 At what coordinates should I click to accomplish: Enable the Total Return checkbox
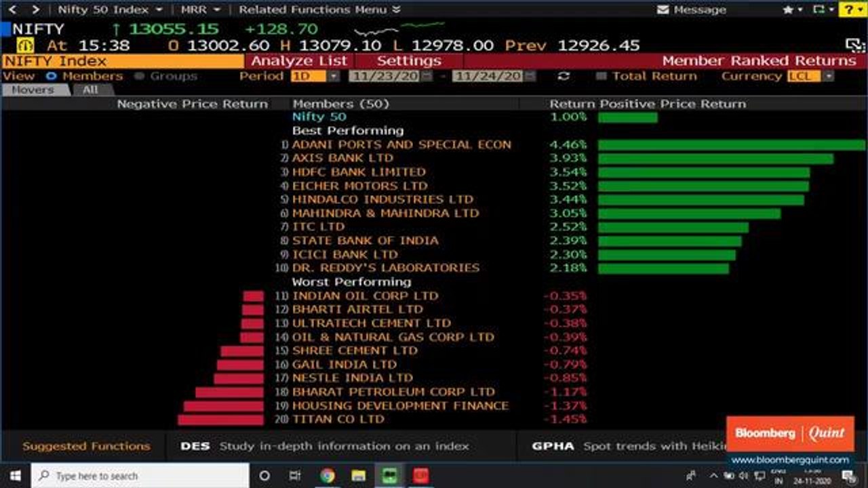pyautogui.click(x=601, y=76)
